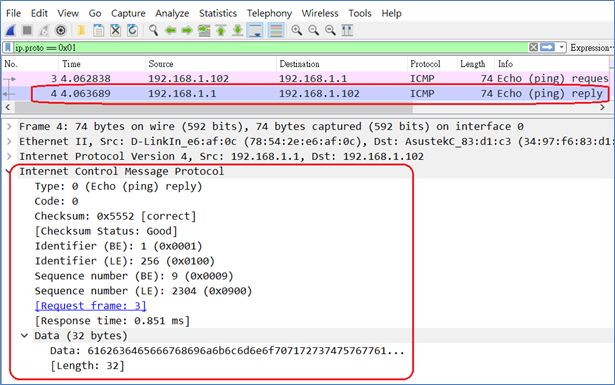This screenshot has width=615, height=385.
Task: Select packet 3 Echo ping request
Action: pyautogui.click(x=306, y=78)
